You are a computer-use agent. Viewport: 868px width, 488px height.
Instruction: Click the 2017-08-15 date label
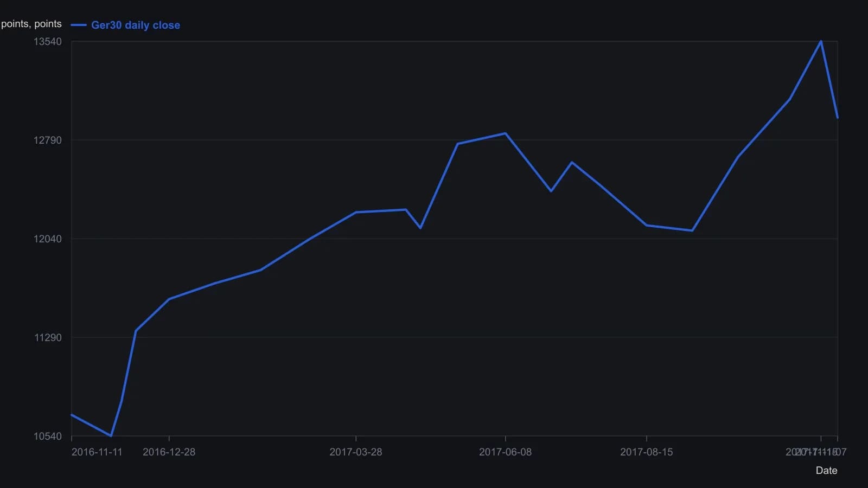pos(646,452)
